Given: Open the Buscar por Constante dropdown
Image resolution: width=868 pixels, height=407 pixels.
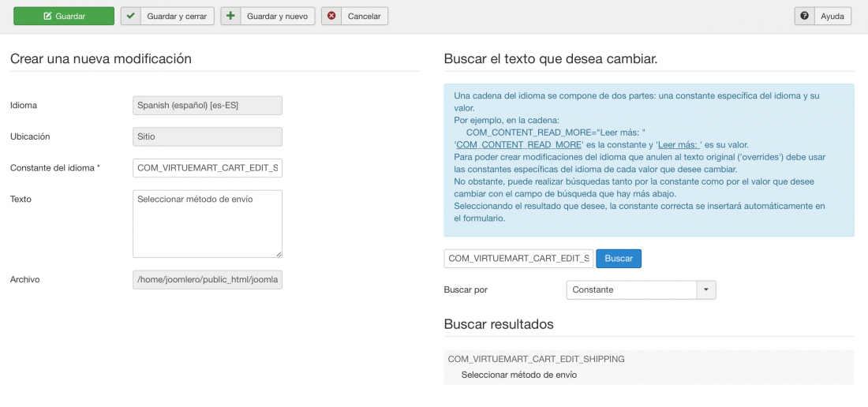Looking at the screenshot, I should [641, 289].
